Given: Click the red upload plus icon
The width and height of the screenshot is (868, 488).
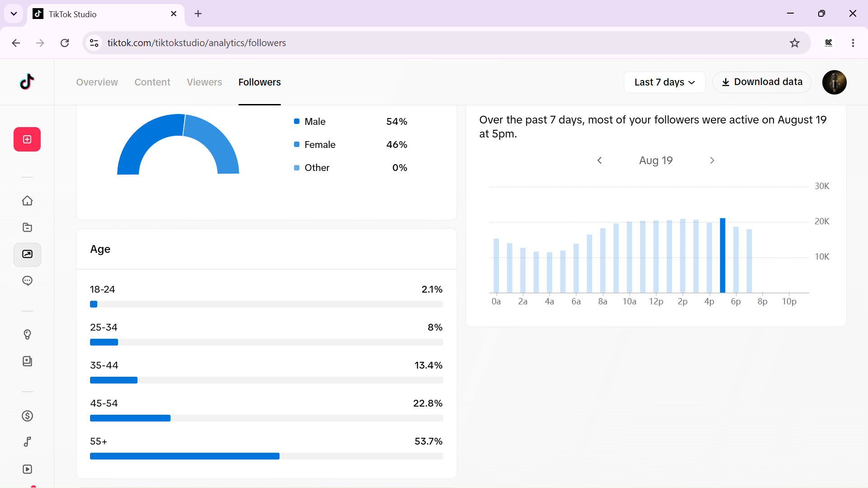Looking at the screenshot, I should click(27, 139).
